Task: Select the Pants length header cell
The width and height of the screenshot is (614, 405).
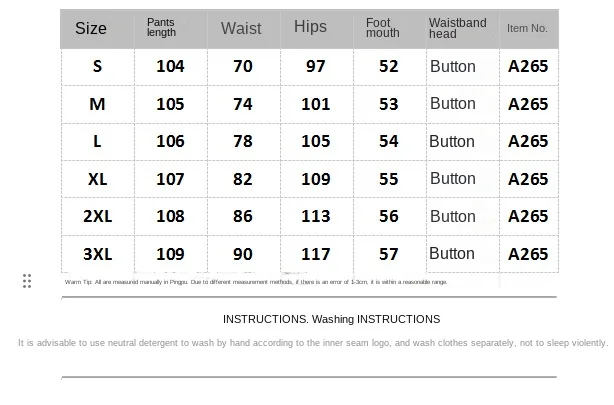Action: pyautogui.click(x=161, y=28)
